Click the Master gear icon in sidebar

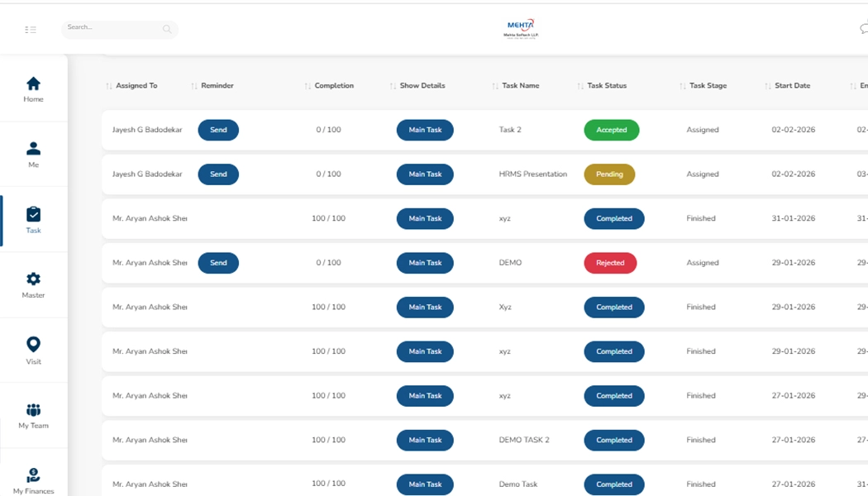[33, 278]
